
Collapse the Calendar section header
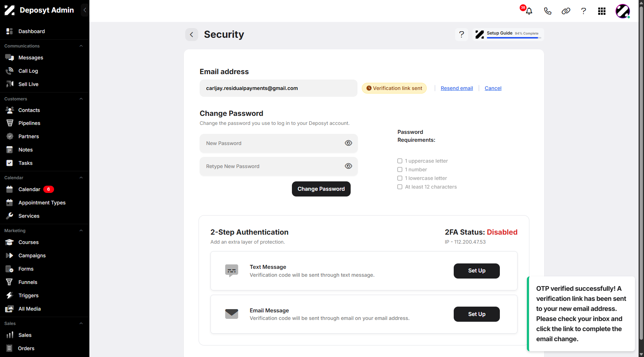point(81,178)
